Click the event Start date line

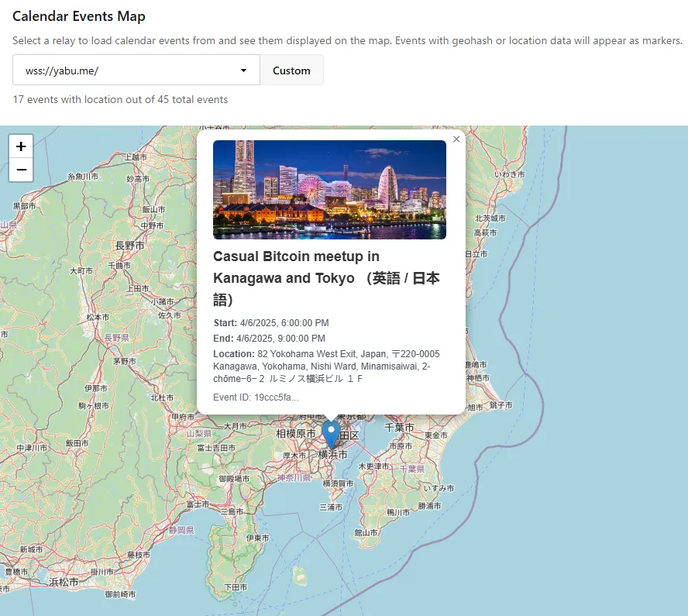270,323
